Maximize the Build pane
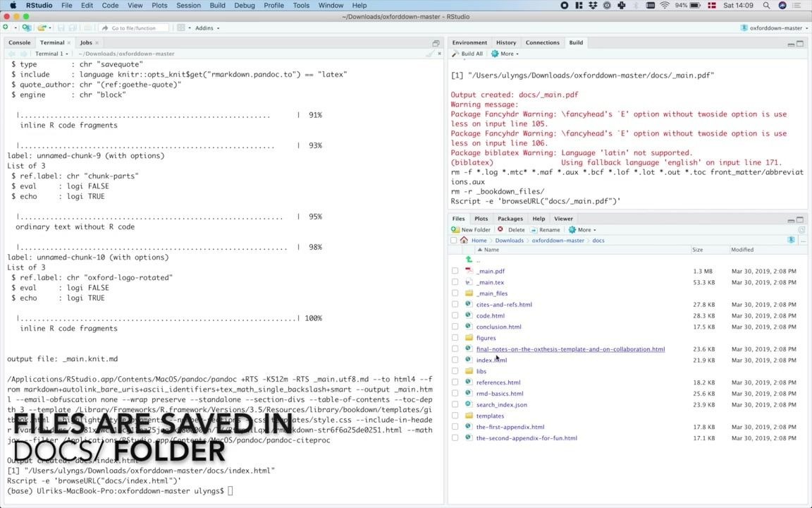Viewport: 812px width, 508px height. pyautogui.click(x=800, y=44)
